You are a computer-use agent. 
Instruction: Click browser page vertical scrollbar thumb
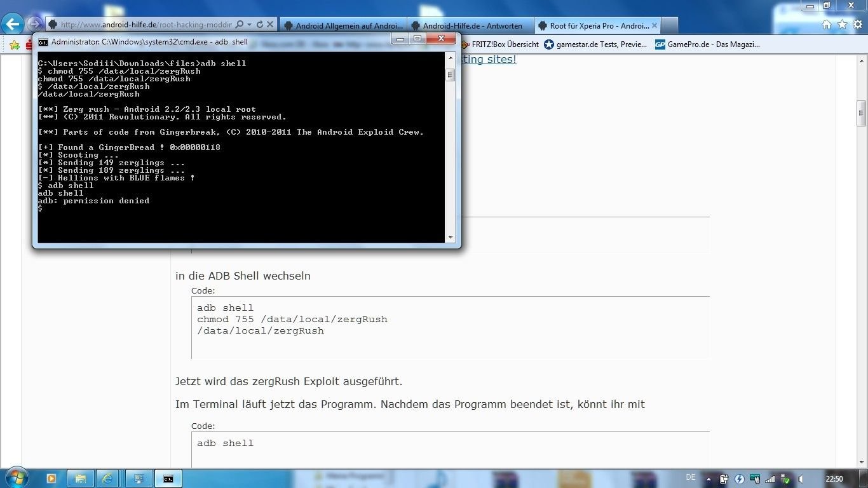click(x=862, y=113)
